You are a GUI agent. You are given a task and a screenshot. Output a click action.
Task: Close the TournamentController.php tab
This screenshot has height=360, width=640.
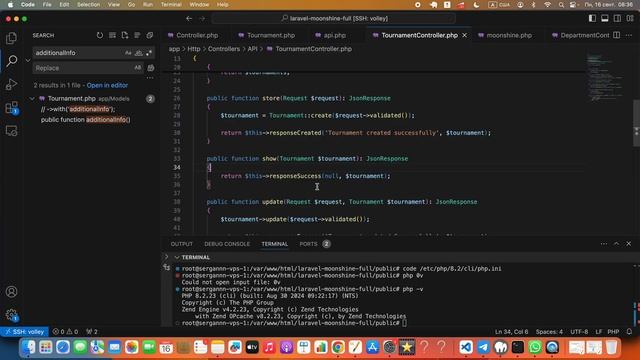coord(464,36)
